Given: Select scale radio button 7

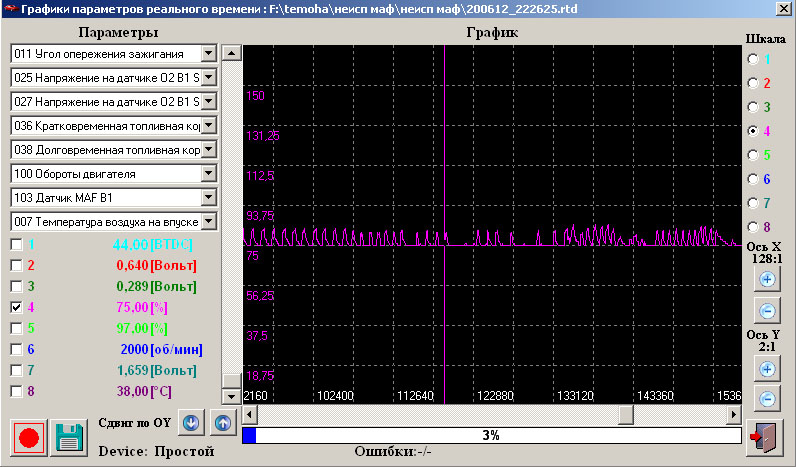Looking at the screenshot, I should pos(753,203).
